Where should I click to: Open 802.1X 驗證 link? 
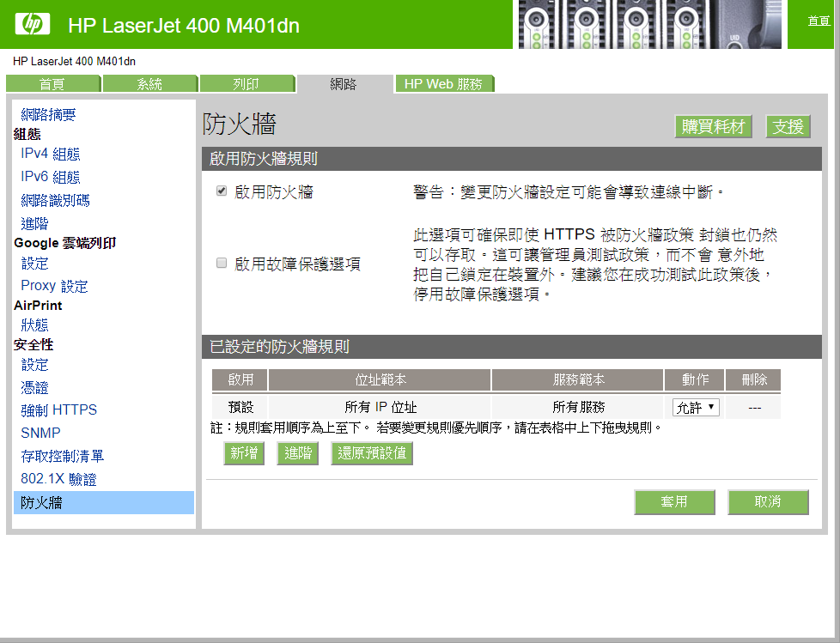pos(58,479)
